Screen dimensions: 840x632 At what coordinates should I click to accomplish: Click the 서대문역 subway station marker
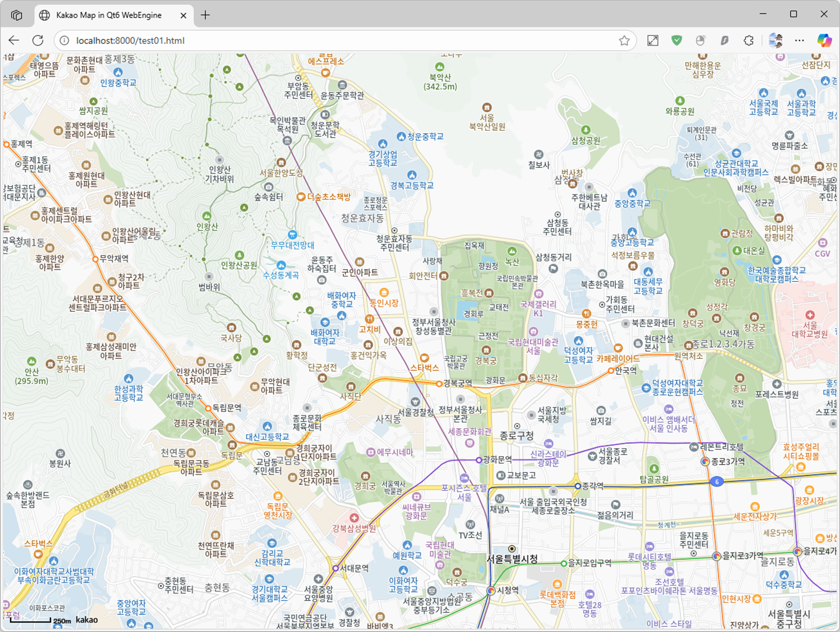click(x=335, y=569)
